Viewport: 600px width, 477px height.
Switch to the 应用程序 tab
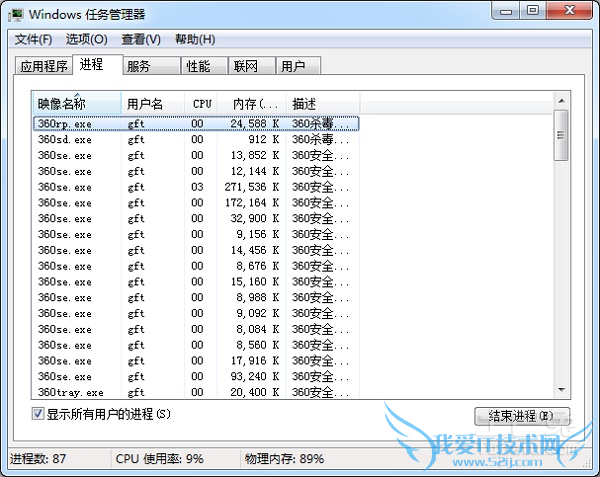pos(44,66)
